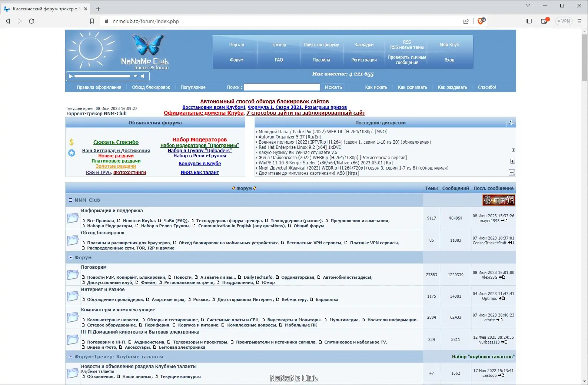588x385 pixels.
Task: Open the radio player station dropdown arrow
Action: pyautogui.click(x=135, y=76)
